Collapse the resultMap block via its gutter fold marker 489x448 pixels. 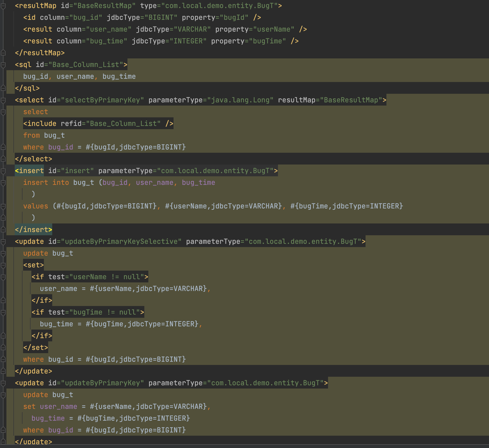click(3, 6)
